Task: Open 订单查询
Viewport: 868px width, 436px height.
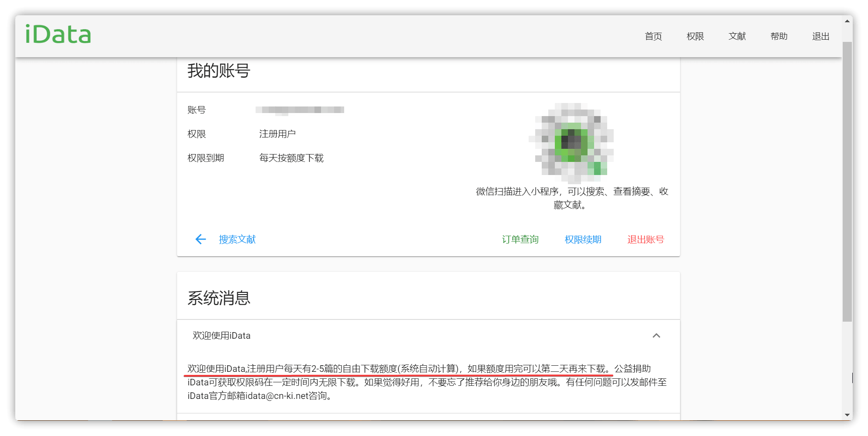Action: tap(520, 239)
